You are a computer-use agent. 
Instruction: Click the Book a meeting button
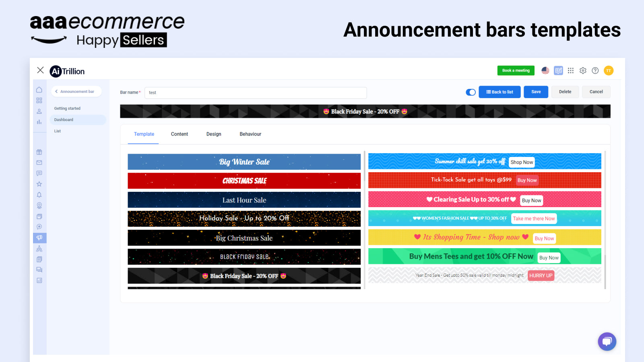(x=516, y=70)
